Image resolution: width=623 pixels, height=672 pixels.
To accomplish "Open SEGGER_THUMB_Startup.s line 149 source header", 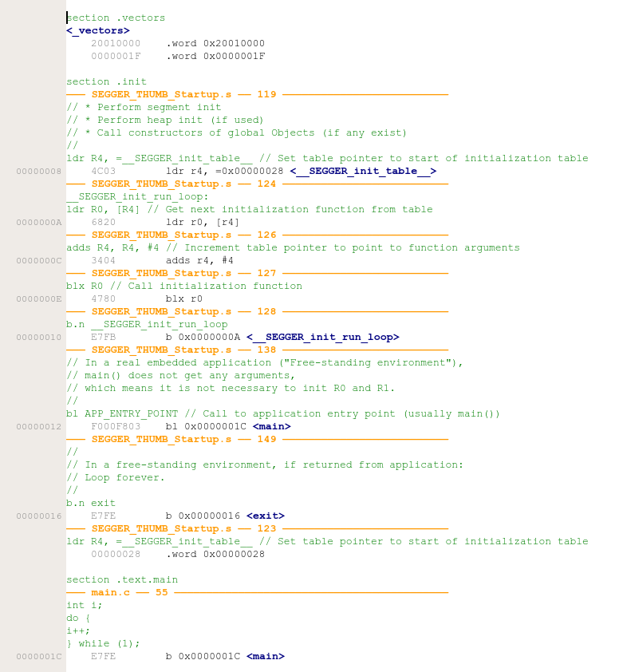I will (x=257, y=439).
